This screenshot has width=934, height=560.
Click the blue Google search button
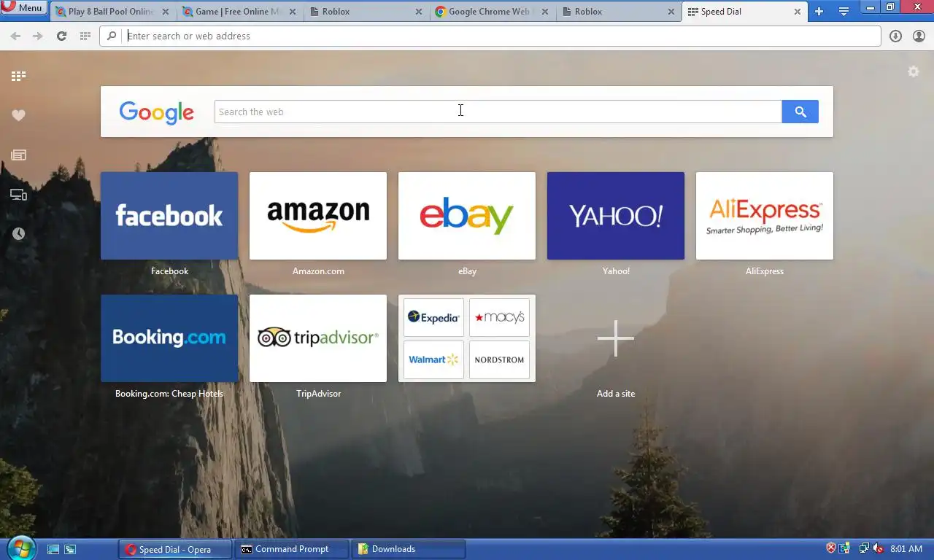800,112
